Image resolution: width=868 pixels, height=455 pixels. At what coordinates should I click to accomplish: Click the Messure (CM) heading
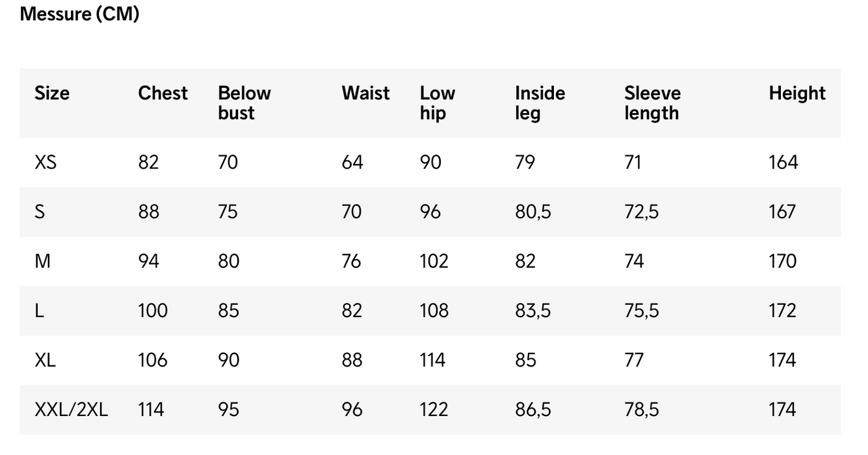pos(79,14)
